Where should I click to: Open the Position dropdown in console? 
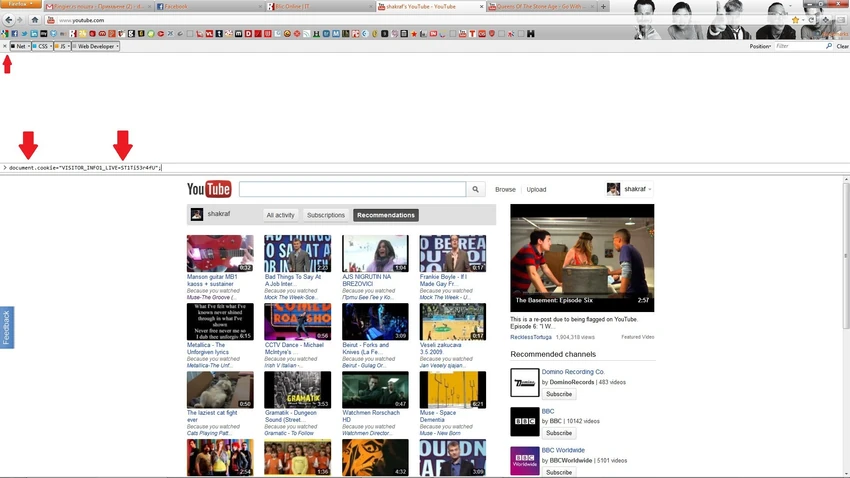[760, 47]
